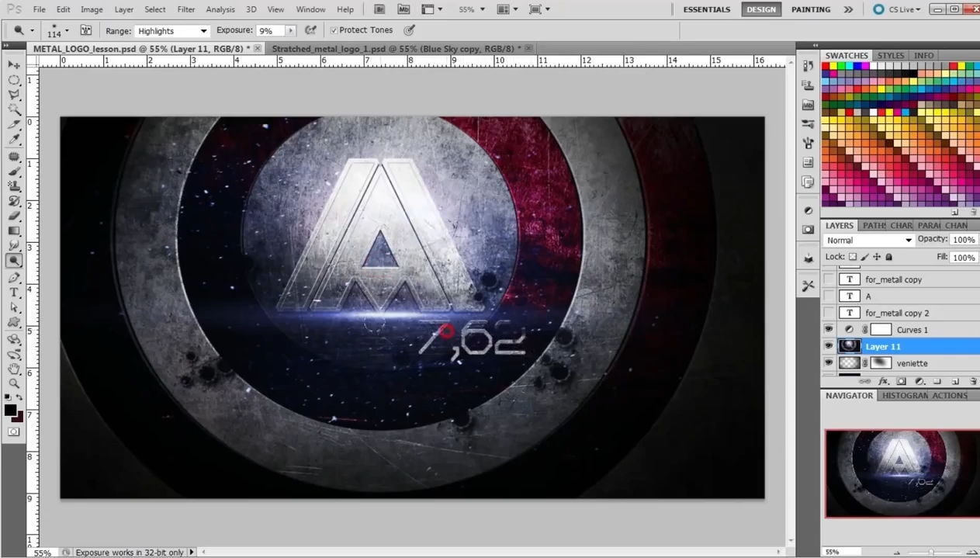Viewport: 980px width, 558px height.
Task: Click the foreground color swatch
Action: 10,410
